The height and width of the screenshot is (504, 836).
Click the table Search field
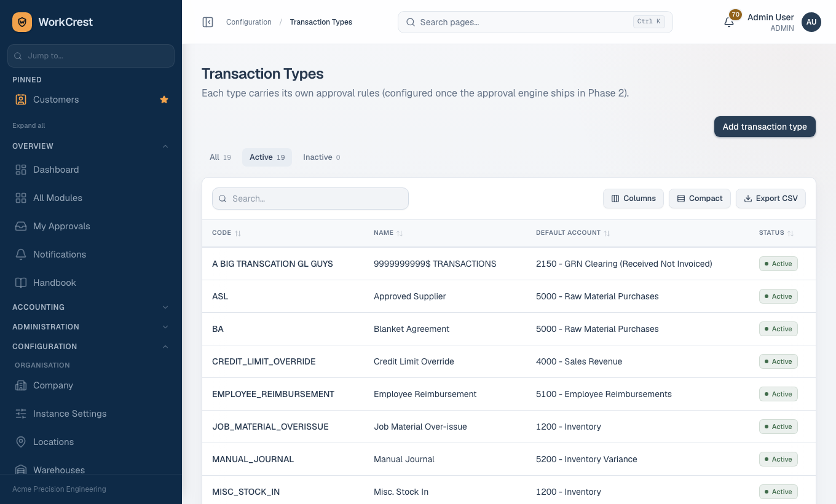pyautogui.click(x=310, y=199)
